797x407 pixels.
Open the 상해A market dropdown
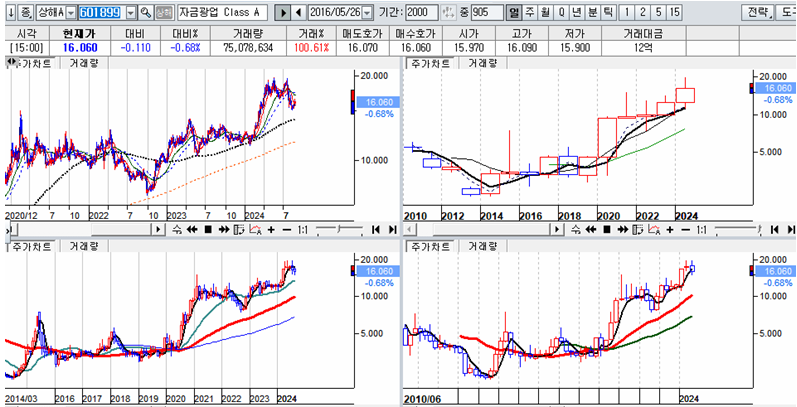click(x=71, y=12)
